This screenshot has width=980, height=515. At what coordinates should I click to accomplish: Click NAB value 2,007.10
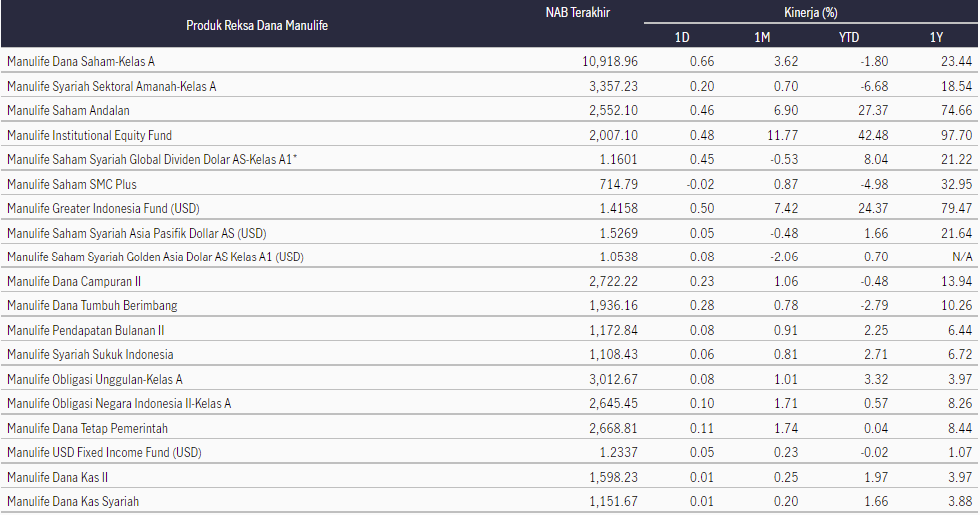tap(613, 135)
